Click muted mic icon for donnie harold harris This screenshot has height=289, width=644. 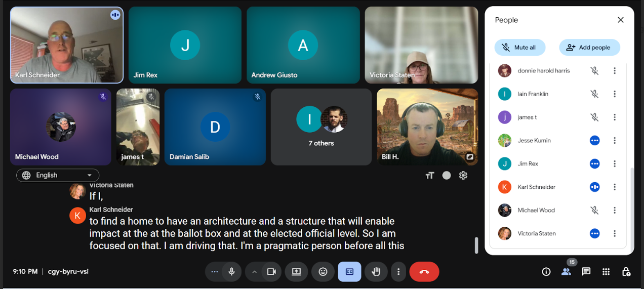[595, 71]
